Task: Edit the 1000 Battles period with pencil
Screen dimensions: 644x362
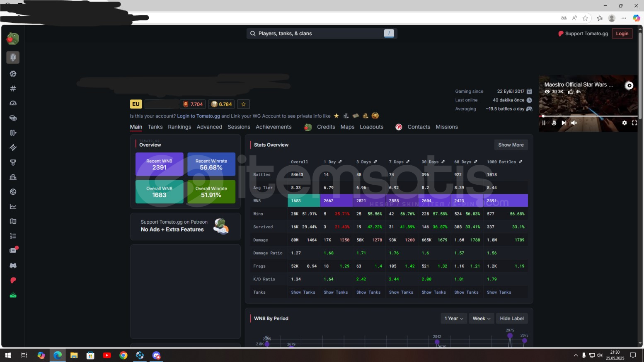Action: coord(521,162)
